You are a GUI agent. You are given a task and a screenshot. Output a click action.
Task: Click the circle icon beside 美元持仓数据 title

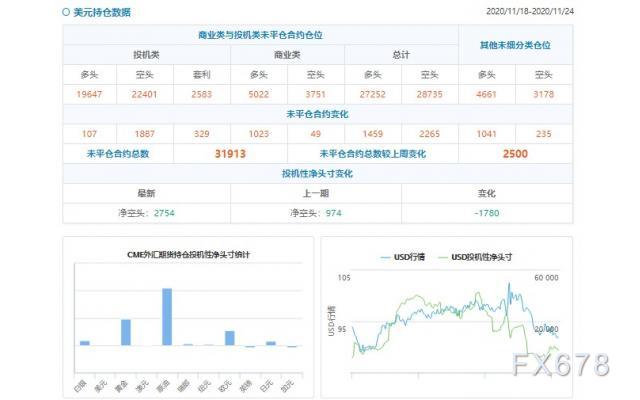tap(66, 13)
